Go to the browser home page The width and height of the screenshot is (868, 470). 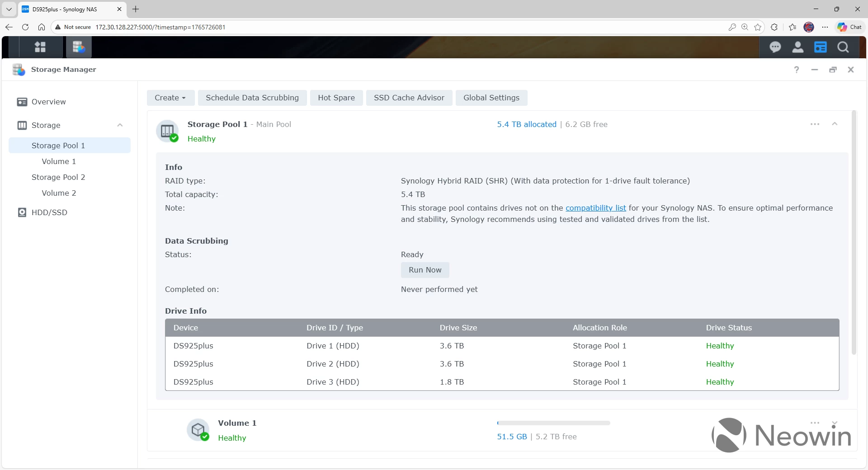pos(42,27)
